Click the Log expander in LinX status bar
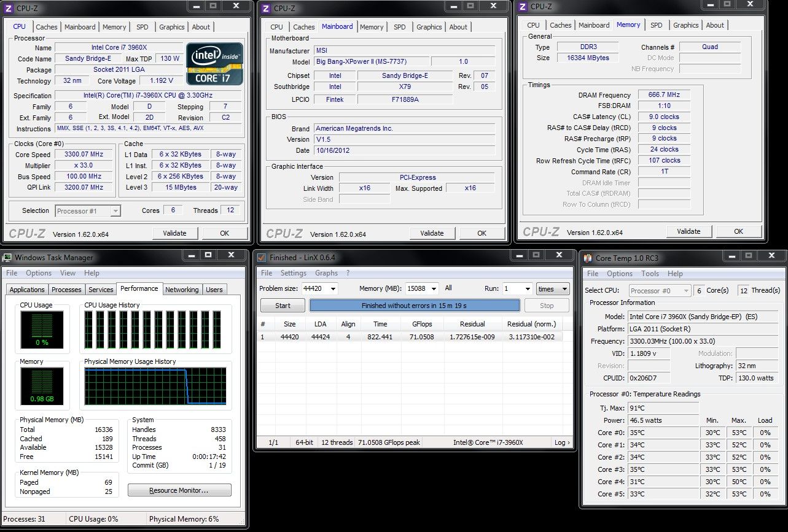Screen dimensions: 788x532 coord(561,442)
